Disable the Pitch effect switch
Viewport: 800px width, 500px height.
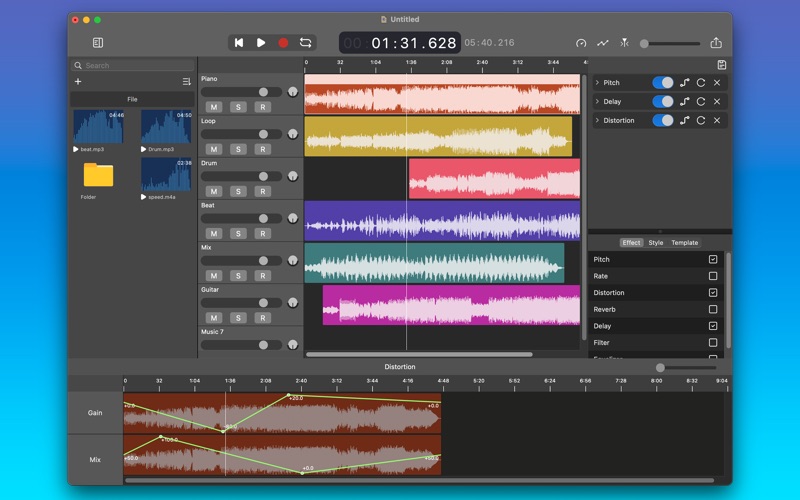coord(663,82)
